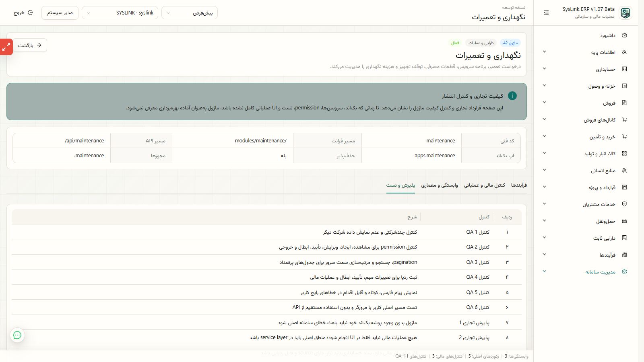Click the info icon in quality banner
The width and height of the screenshot is (644, 362).
(512, 96)
